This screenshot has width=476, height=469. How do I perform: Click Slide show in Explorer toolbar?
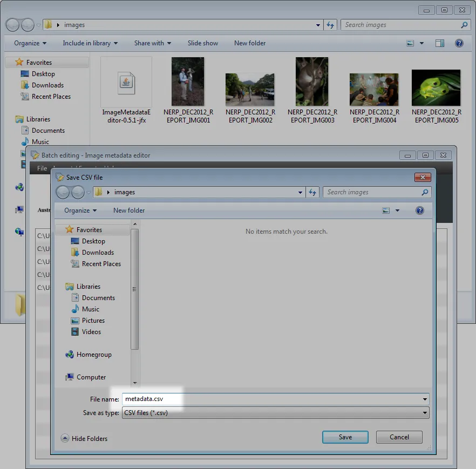pos(203,43)
